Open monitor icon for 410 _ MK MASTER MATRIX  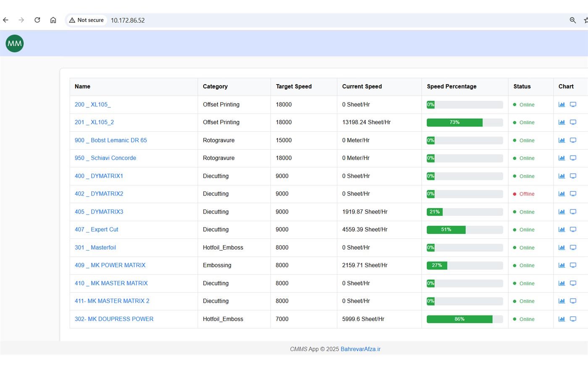point(573,283)
